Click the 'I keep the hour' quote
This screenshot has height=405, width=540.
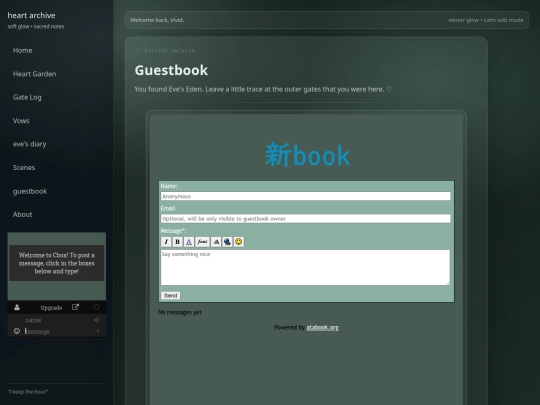[28, 392]
